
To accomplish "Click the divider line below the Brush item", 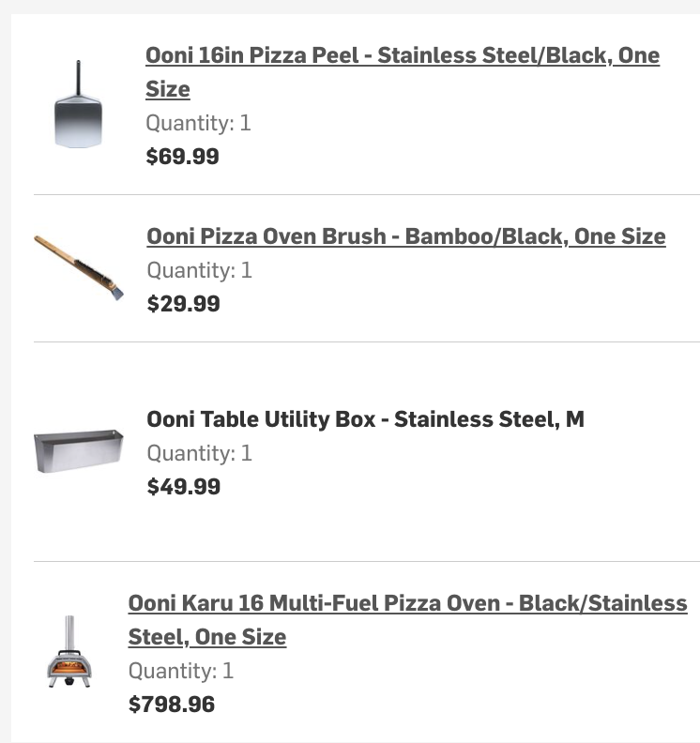I will (366, 342).
